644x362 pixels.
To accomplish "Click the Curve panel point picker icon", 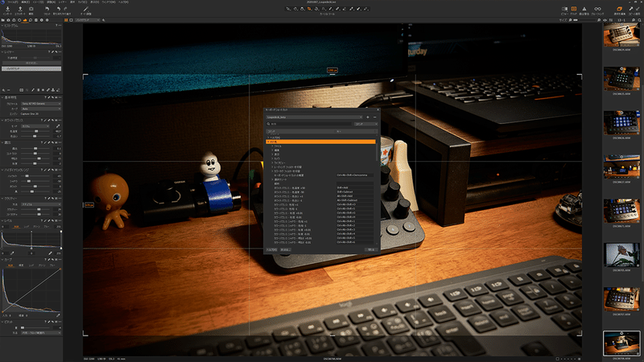I will click(58, 315).
